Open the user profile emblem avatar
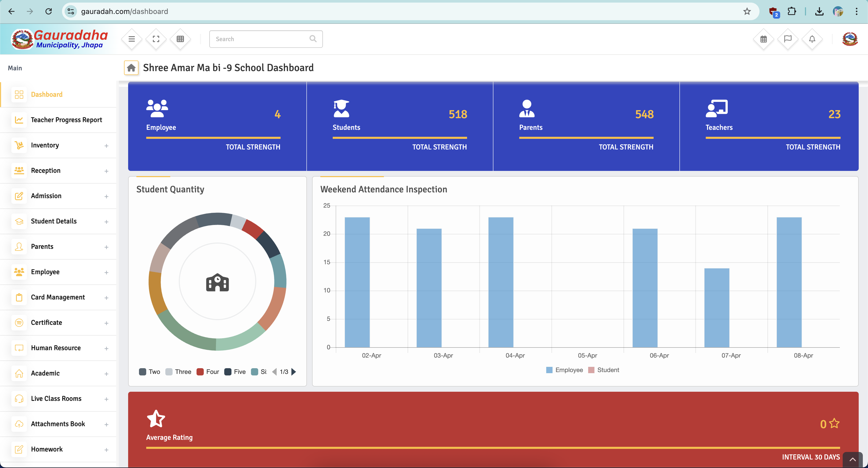868x468 pixels. pyautogui.click(x=850, y=39)
